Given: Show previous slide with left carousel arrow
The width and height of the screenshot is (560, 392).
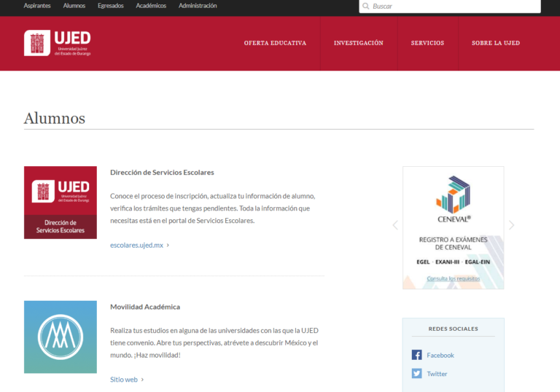Looking at the screenshot, I should (x=395, y=225).
